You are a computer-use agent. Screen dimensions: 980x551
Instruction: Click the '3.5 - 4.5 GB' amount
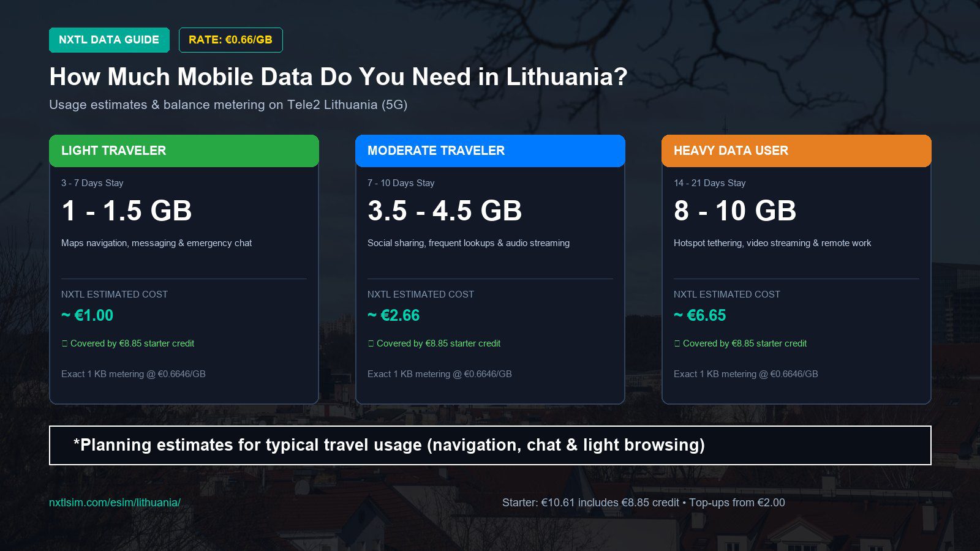click(x=445, y=211)
